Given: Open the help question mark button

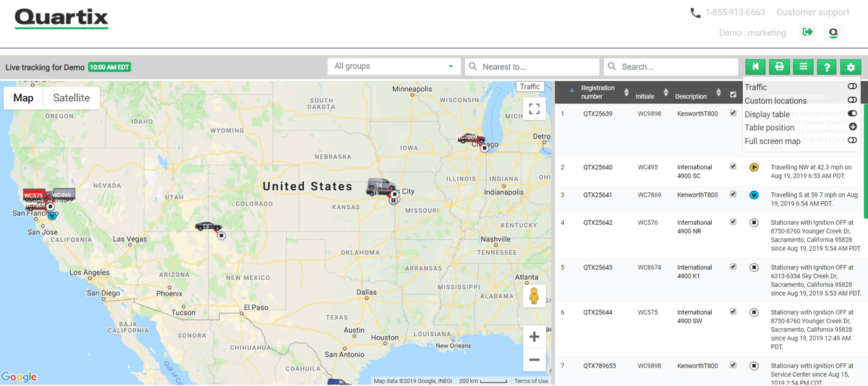Looking at the screenshot, I should [827, 67].
